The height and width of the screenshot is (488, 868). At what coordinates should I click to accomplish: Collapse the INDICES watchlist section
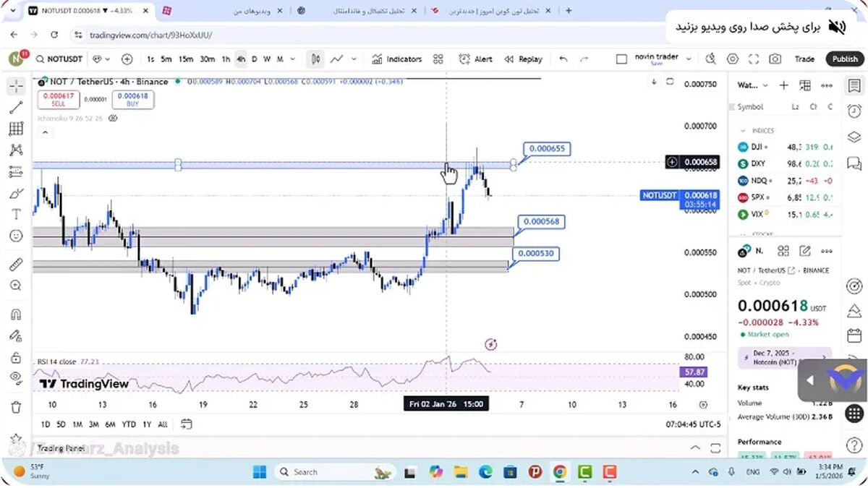point(742,131)
